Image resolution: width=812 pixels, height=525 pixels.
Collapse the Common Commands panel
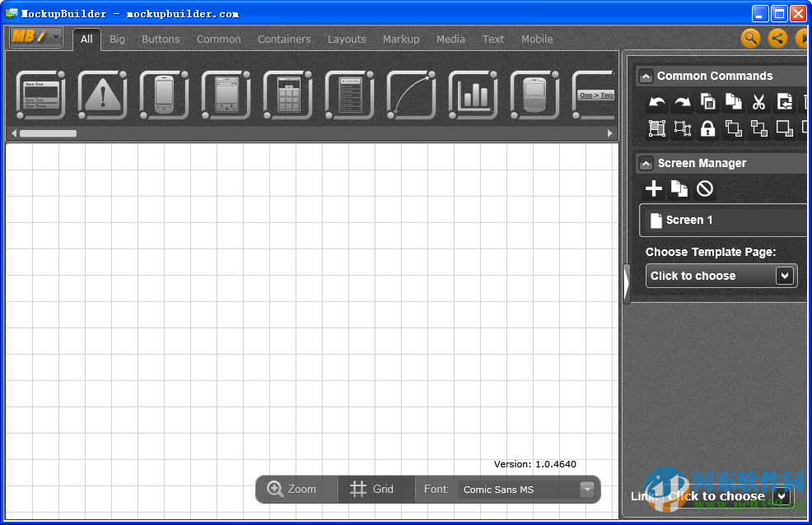pos(646,76)
